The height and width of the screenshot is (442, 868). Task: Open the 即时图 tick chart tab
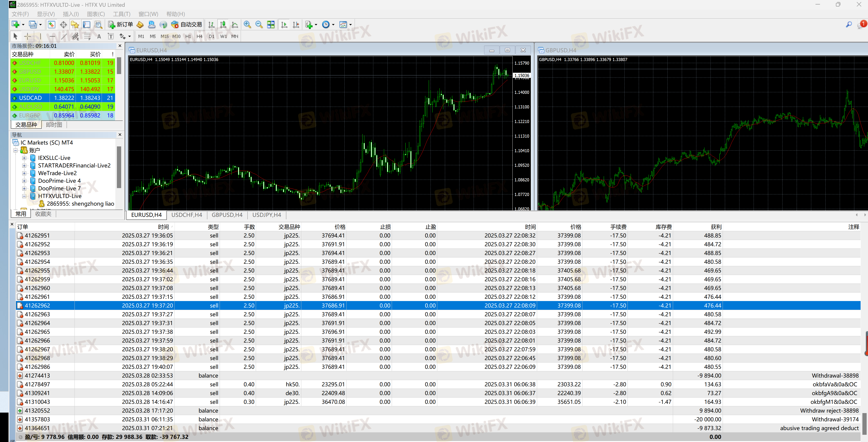tap(54, 125)
